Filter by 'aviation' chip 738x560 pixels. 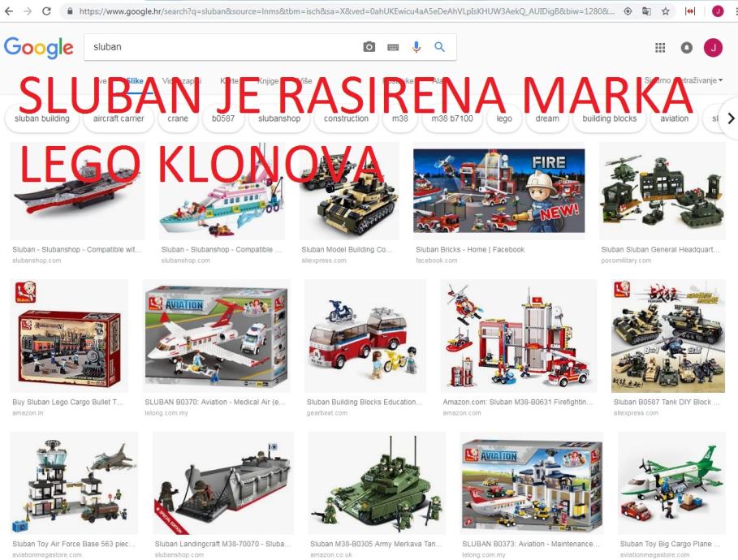tap(674, 118)
